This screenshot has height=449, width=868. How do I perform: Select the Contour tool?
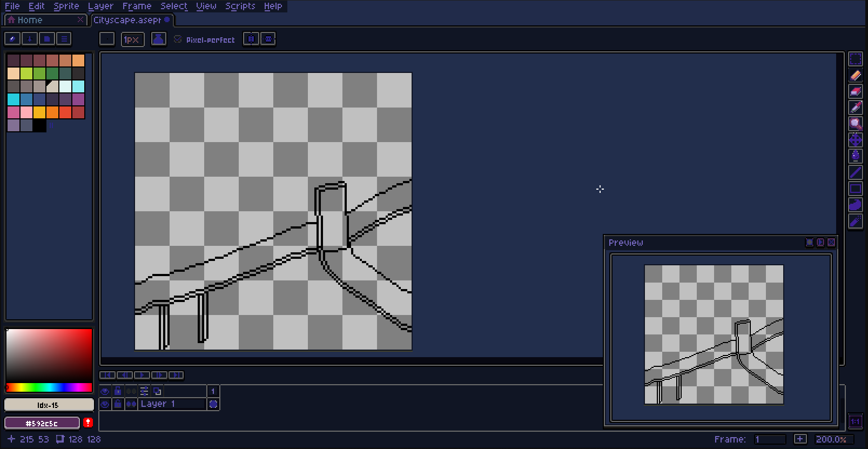coord(856,205)
